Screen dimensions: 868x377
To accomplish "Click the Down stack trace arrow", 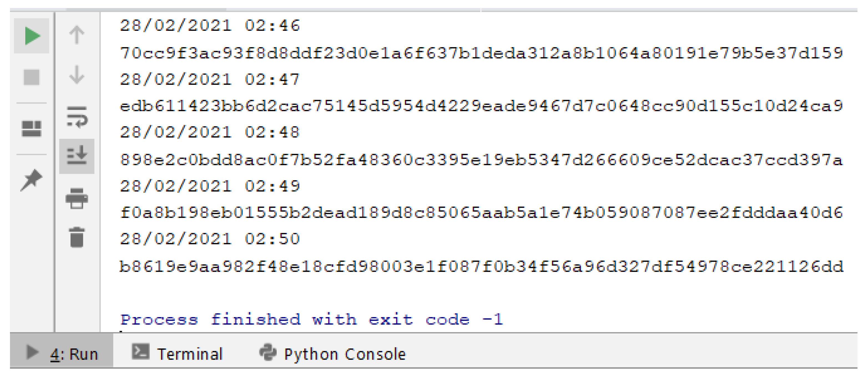I will [x=77, y=75].
